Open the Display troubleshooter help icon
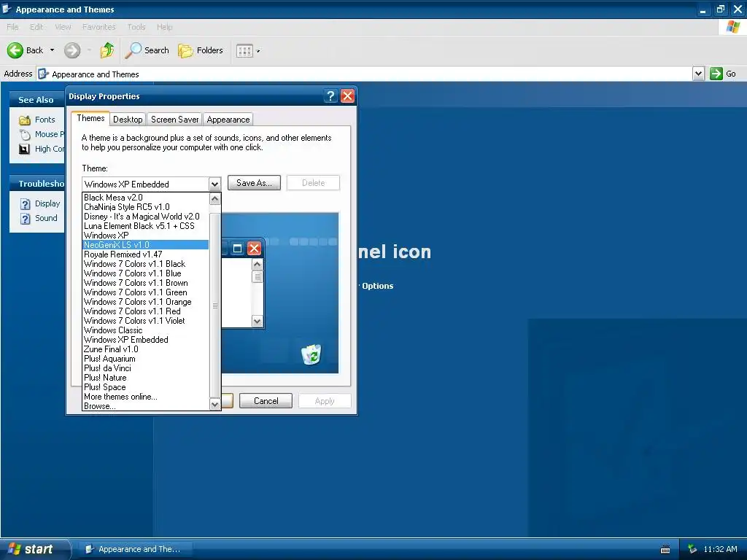The image size is (747, 560). (x=26, y=204)
